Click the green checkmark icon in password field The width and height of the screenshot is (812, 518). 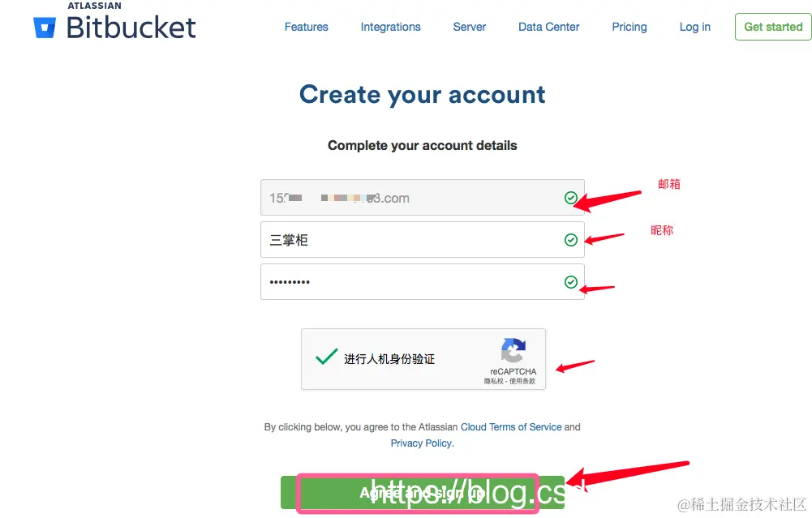571,281
